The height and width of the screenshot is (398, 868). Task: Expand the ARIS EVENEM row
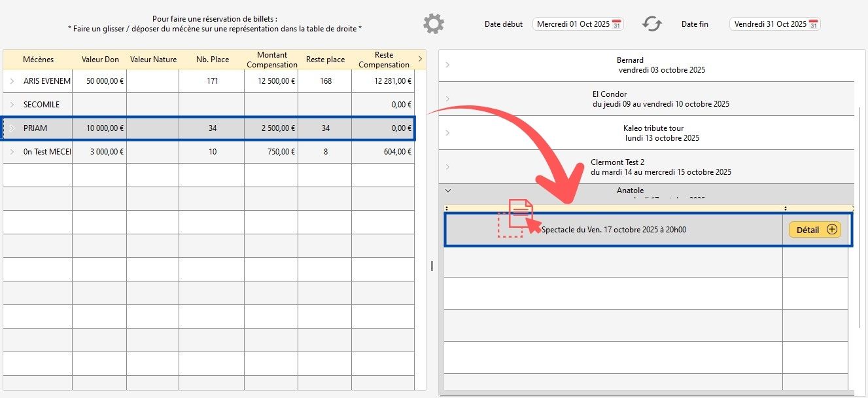point(12,81)
